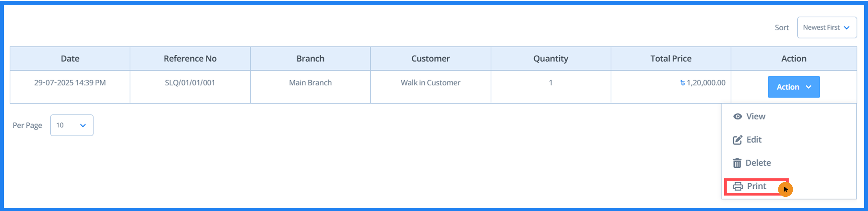Screen dimensions: 868x211
Task: Choose Print from the Action menu
Action: (x=756, y=186)
